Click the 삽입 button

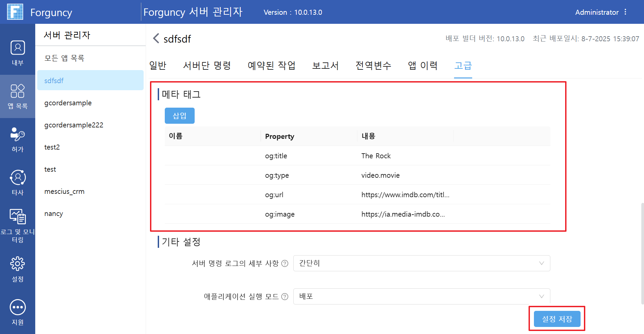(180, 116)
